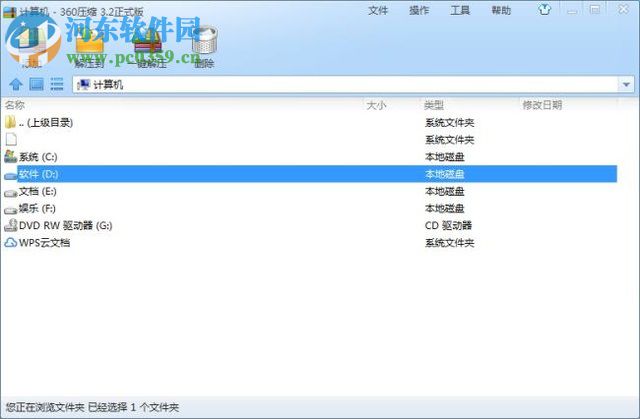Switch to detailed list view mode
This screenshot has height=419, width=640.
point(57,84)
